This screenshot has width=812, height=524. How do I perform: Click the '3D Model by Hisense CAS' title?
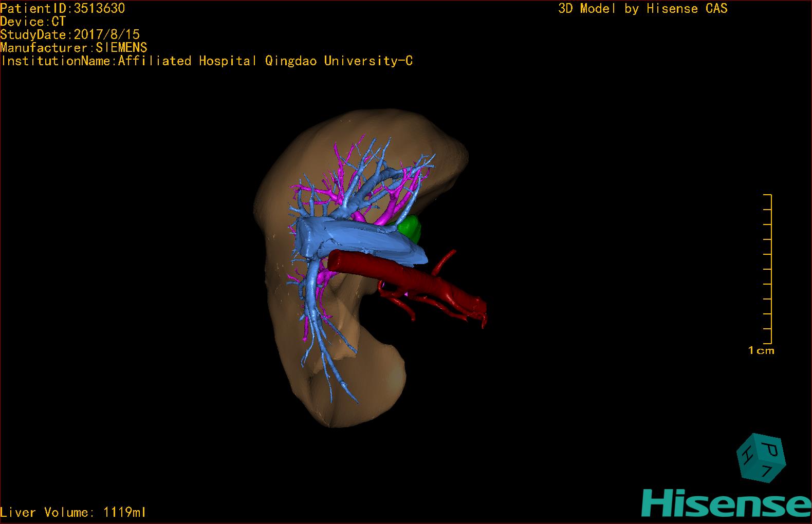point(642,9)
